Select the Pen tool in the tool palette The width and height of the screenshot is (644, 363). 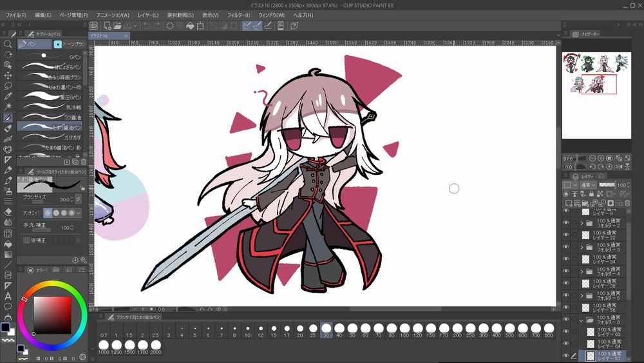pyautogui.click(x=7, y=117)
